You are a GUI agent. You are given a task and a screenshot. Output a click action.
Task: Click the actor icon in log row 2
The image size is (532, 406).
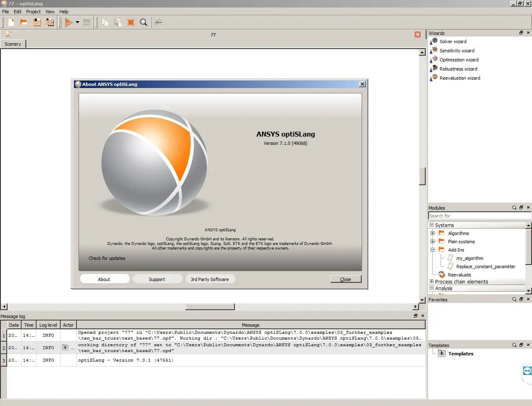coord(65,347)
